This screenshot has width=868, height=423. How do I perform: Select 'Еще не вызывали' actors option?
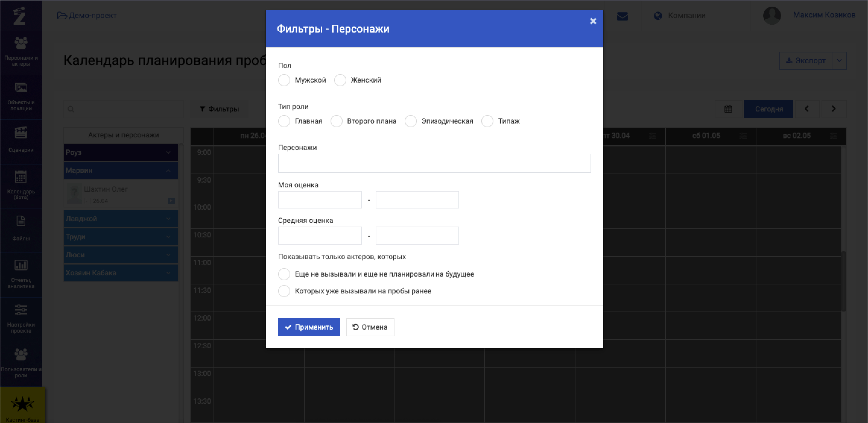[284, 274]
